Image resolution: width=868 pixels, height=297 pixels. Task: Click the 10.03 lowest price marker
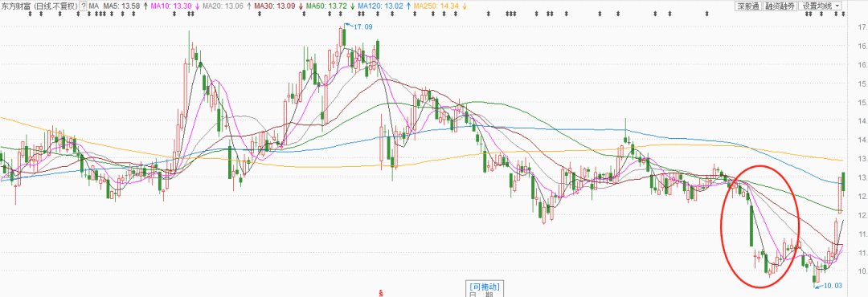[833, 286]
